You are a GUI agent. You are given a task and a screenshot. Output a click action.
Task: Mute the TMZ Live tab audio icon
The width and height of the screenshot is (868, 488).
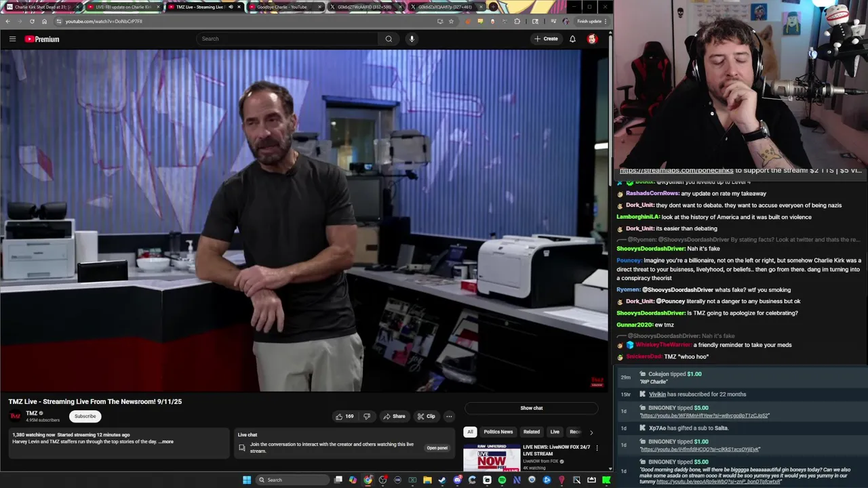pyautogui.click(x=231, y=7)
